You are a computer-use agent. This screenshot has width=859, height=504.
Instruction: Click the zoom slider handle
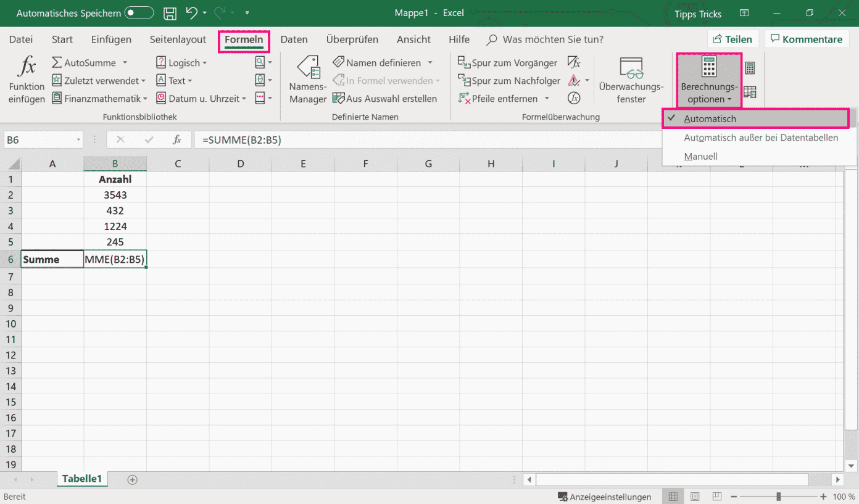779,497
